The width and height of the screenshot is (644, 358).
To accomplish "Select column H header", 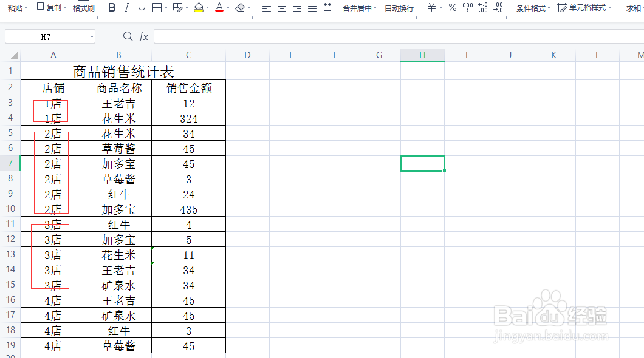I will [422, 55].
